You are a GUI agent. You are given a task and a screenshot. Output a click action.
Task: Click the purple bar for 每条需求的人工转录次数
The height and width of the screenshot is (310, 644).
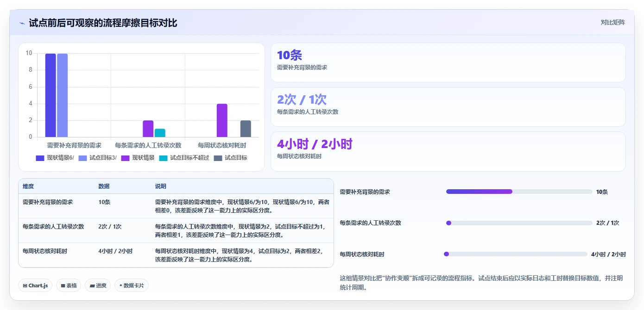pyautogui.click(x=148, y=129)
